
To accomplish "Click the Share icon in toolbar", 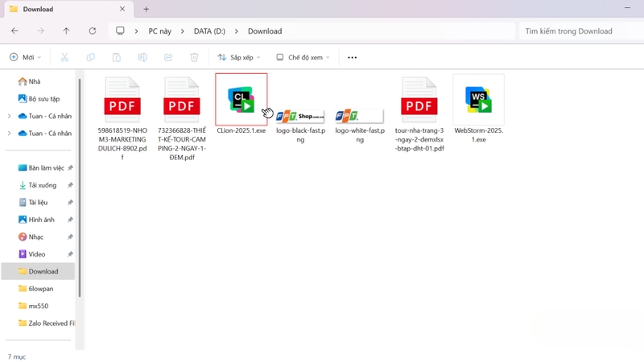I will pos(168,57).
